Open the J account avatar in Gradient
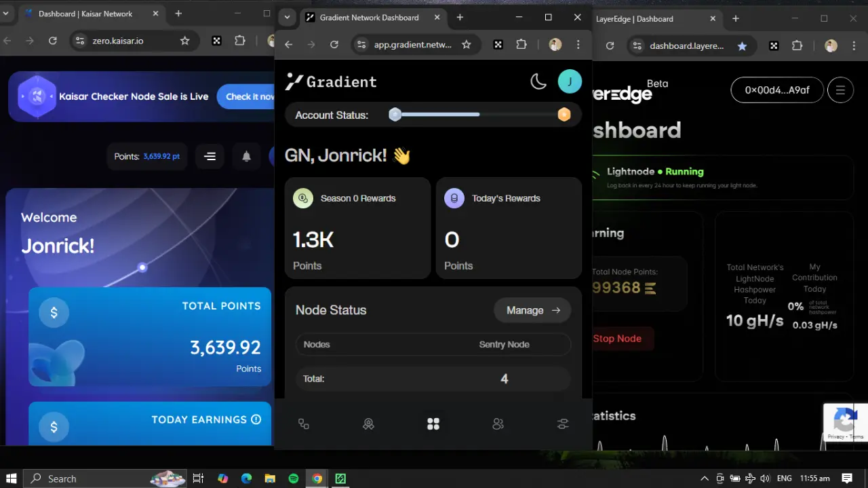The width and height of the screenshot is (868, 488). [570, 81]
